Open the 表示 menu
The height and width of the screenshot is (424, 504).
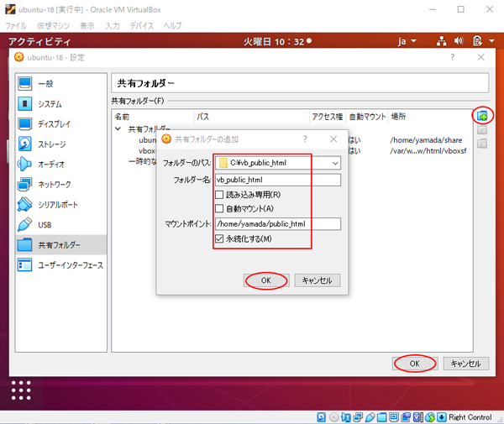pos(87,26)
